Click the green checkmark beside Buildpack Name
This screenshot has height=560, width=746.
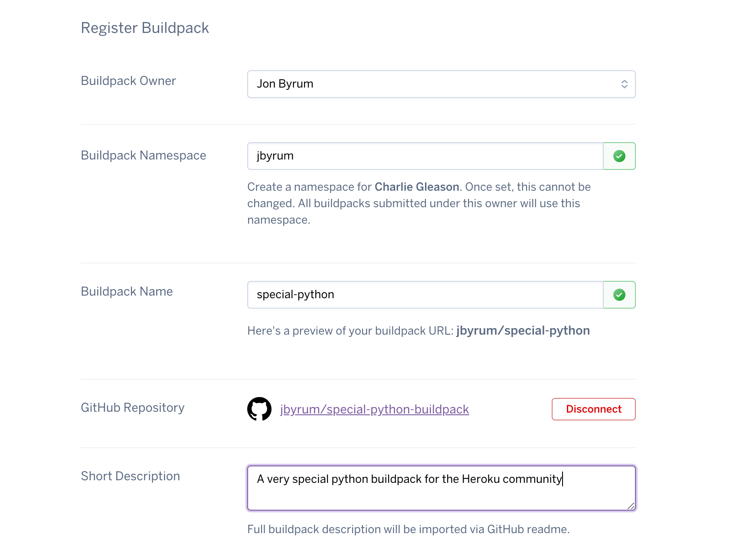[619, 295]
